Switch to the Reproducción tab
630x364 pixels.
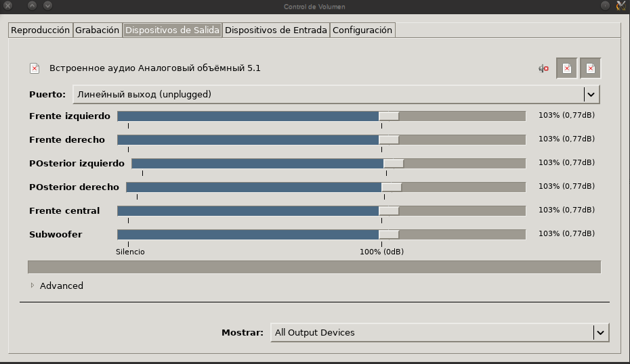[x=41, y=30]
